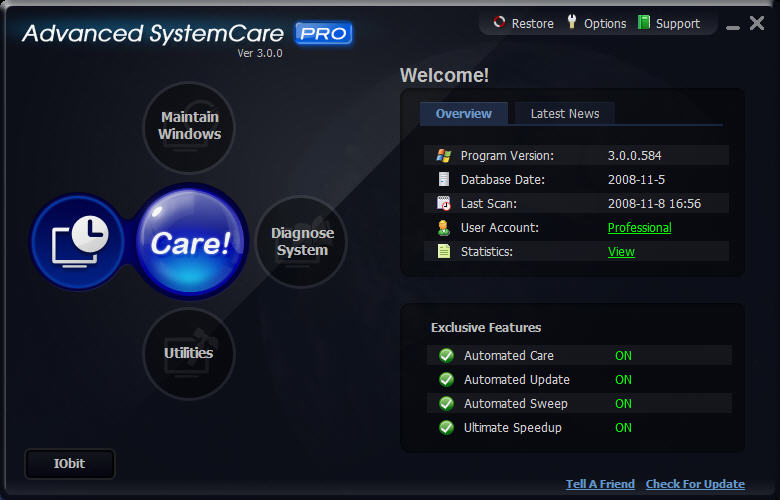Click the Check For Update link
The width and height of the screenshot is (780, 500).
[x=695, y=484]
